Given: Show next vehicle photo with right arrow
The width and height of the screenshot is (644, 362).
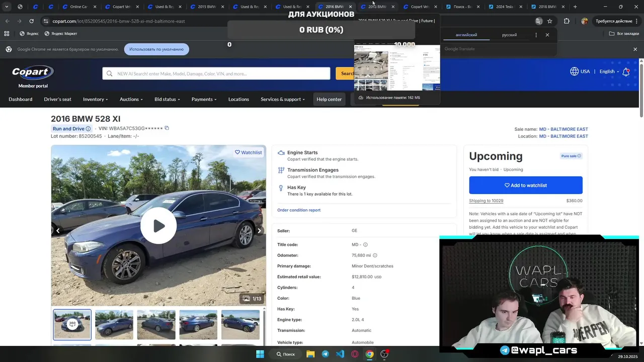Looking at the screenshot, I should pyautogui.click(x=259, y=231).
